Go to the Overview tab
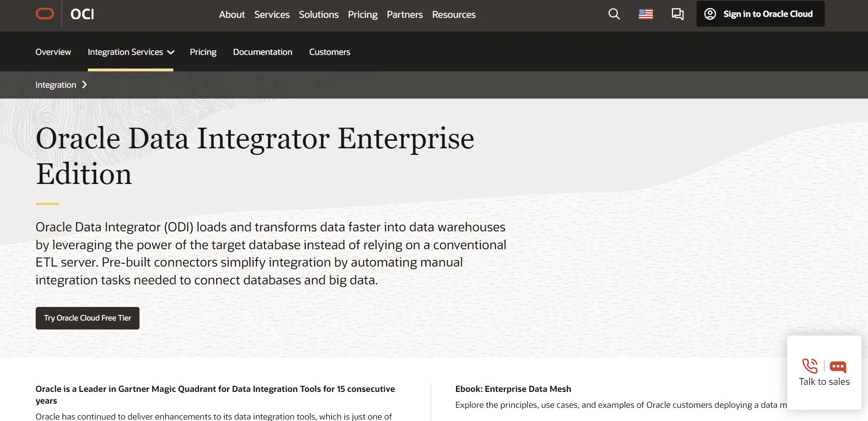 [53, 52]
